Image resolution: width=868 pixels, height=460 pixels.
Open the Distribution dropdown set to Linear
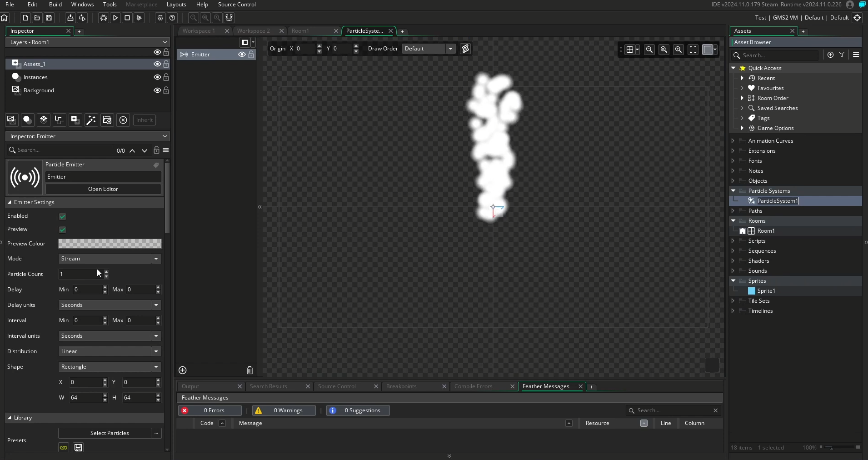[110, 351]
